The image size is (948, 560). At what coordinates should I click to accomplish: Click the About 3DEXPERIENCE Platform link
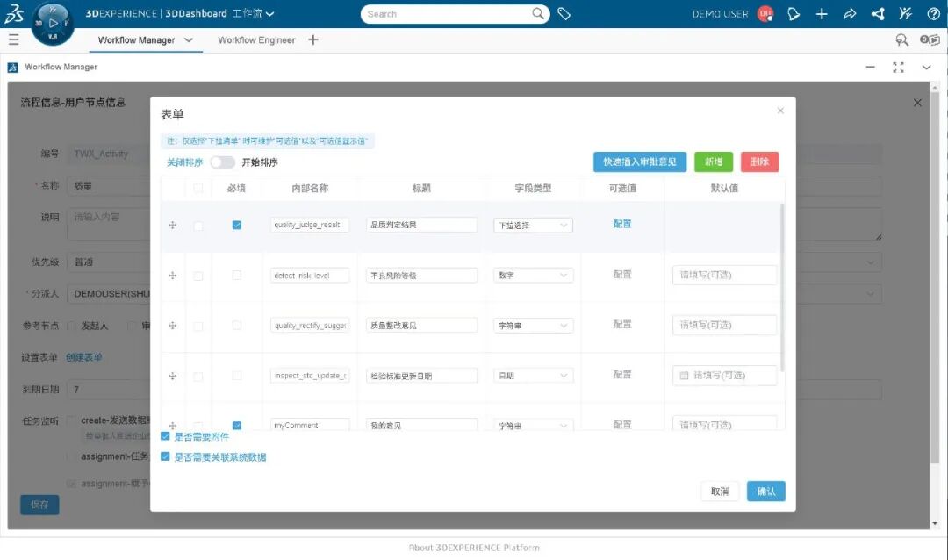(x=474, y=548)
